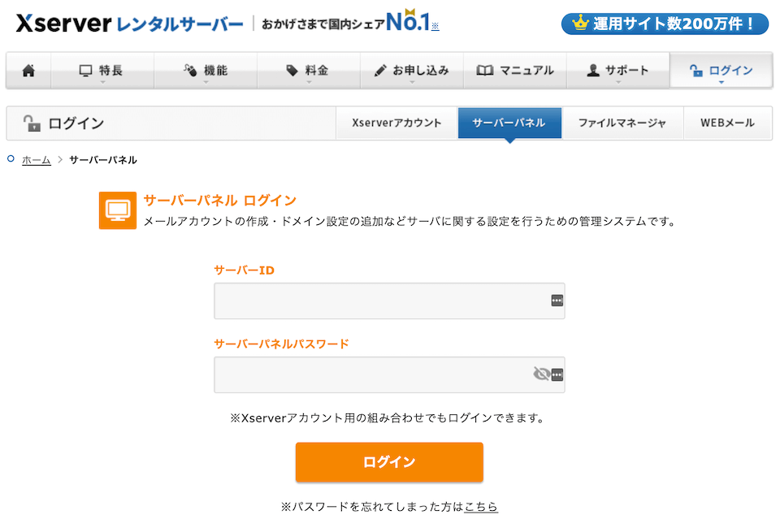Expand the 機能 navigation menu
Image resolution: width=780 pixels, height=532 pixels.
pyautogui.click(x=206, y=71)
